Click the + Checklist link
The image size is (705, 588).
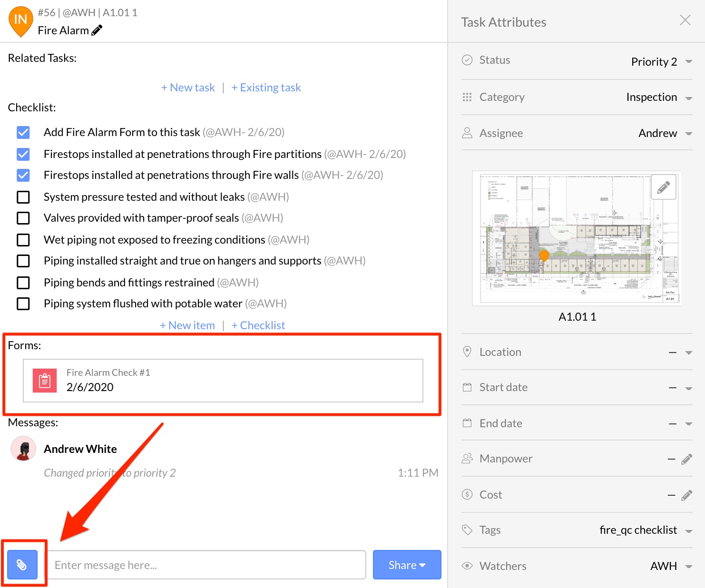point(258,325)
